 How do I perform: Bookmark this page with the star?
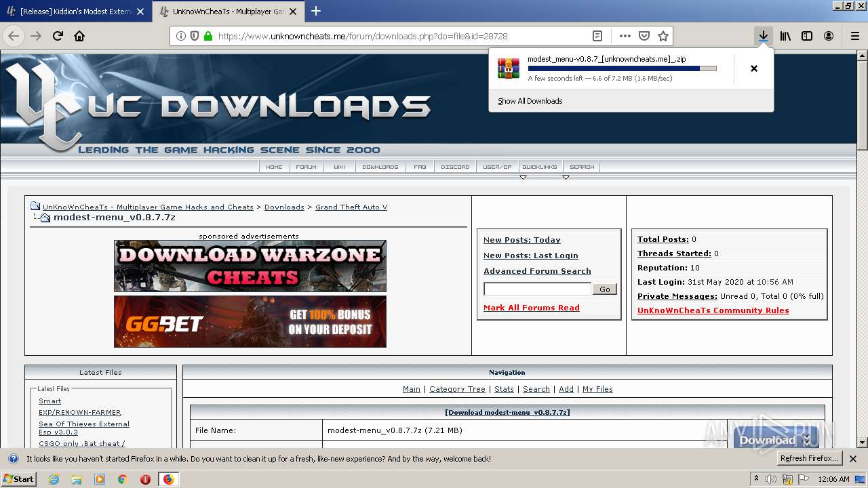click(663, 36)
